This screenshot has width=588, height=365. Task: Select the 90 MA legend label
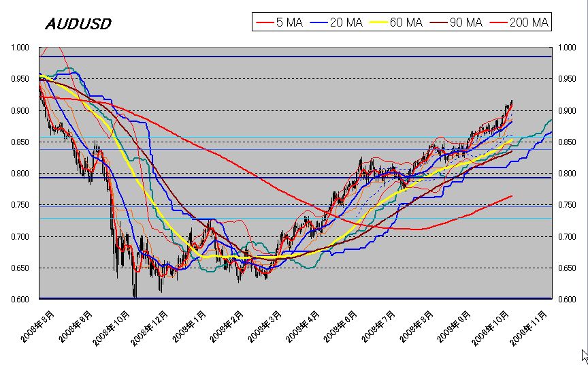point(466,22)
